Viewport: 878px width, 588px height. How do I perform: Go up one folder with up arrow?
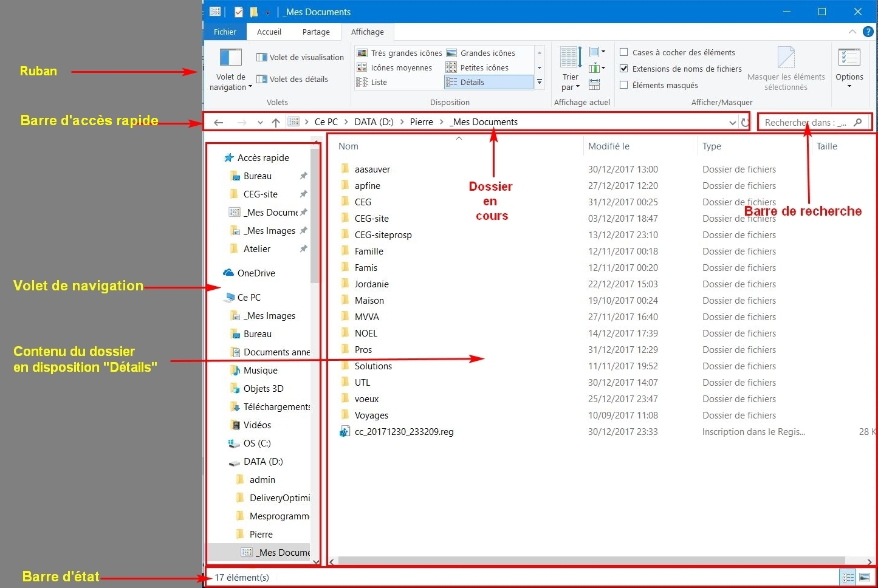point(276,123)
